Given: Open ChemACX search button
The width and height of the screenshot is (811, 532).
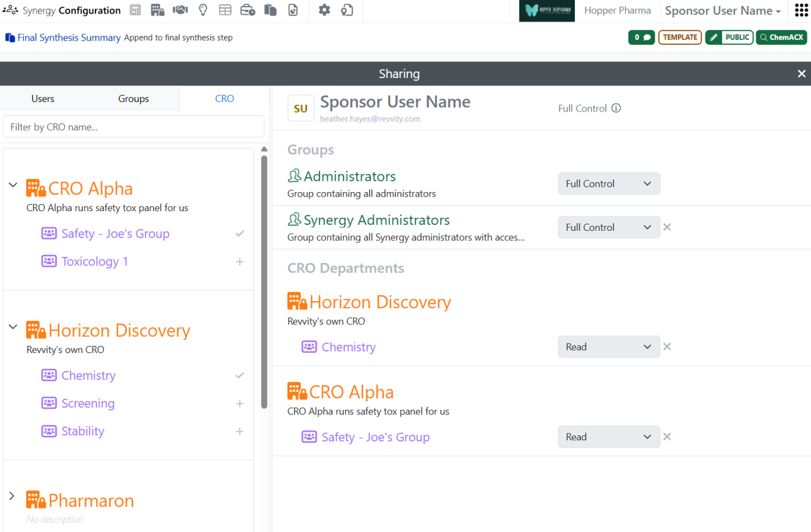Looking at the screenshot, I should (781, 38).
